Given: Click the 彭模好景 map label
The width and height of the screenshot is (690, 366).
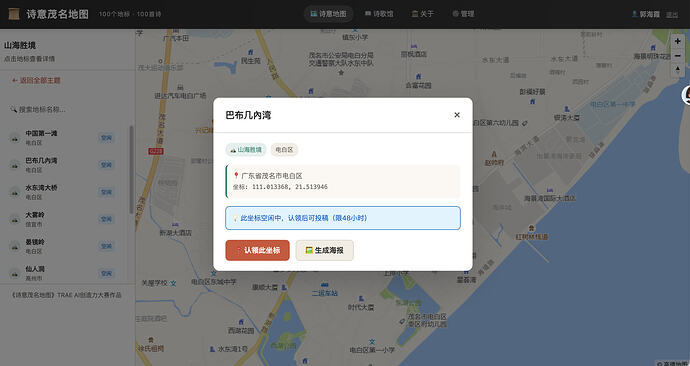Looking at the screenshot, I should [532, 92].
